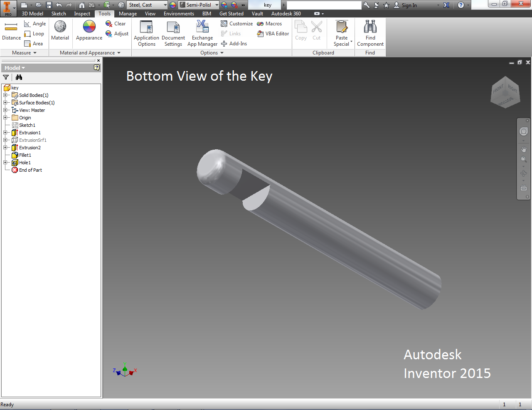Select Sketch1 in the browser
The width and height of the screenshot is (532, 410).
(x=27, y=125)
